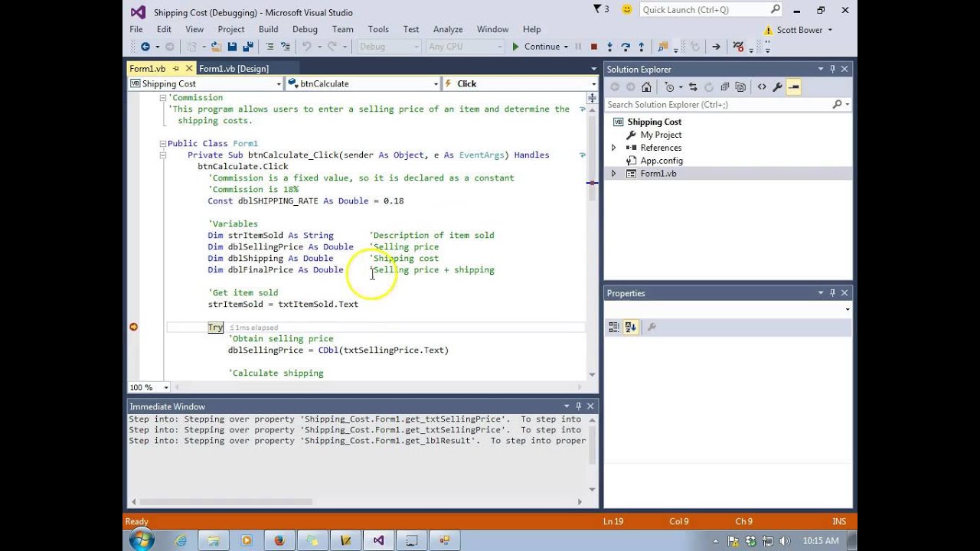Click the Sync with Active Document icon

pos(693,87)
